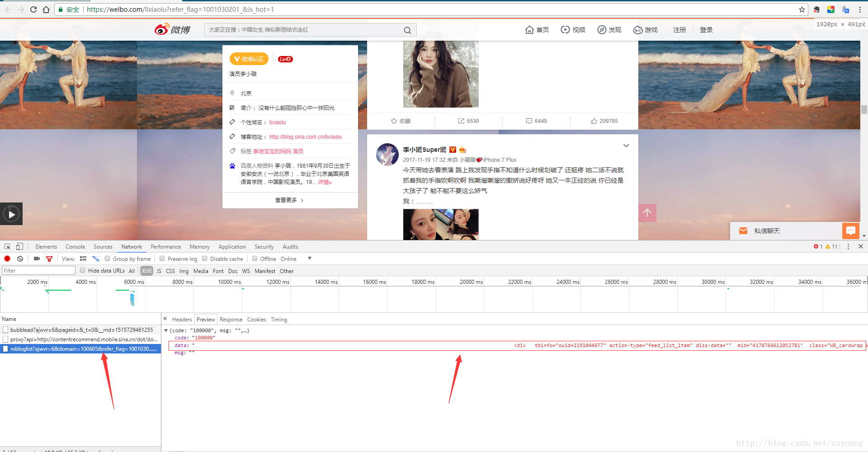Open the blog.sina.com.cn/lixiaolu link
This screenshot has height=452, width=868.
[x=306, y=137]
